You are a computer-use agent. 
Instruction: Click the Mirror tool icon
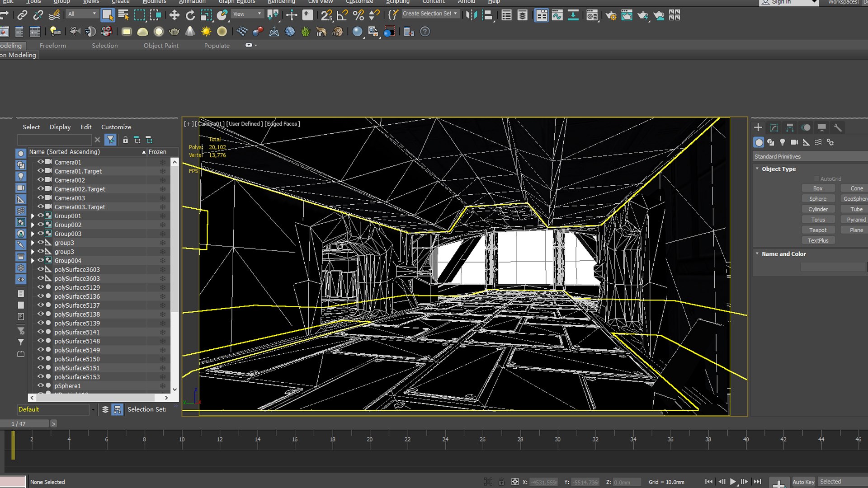(x=472, y=15)
